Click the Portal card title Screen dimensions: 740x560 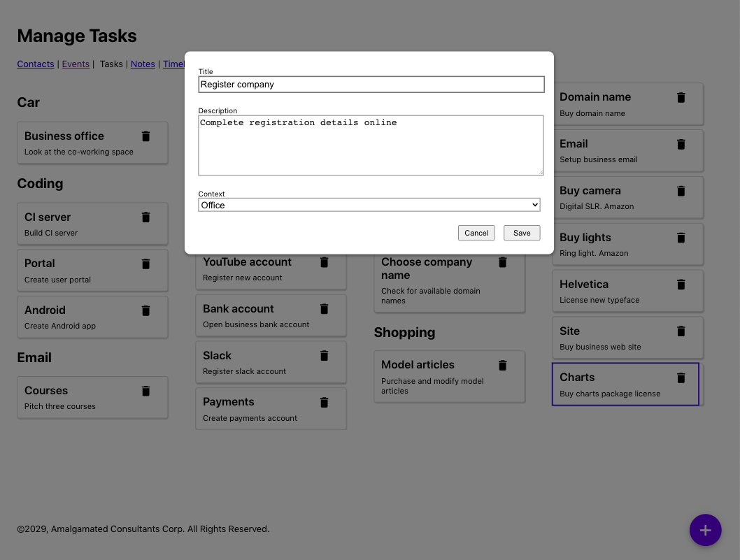40,264
